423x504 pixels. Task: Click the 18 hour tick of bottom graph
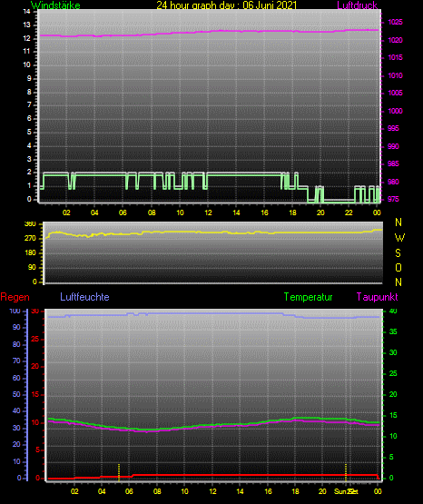(295, 491)
